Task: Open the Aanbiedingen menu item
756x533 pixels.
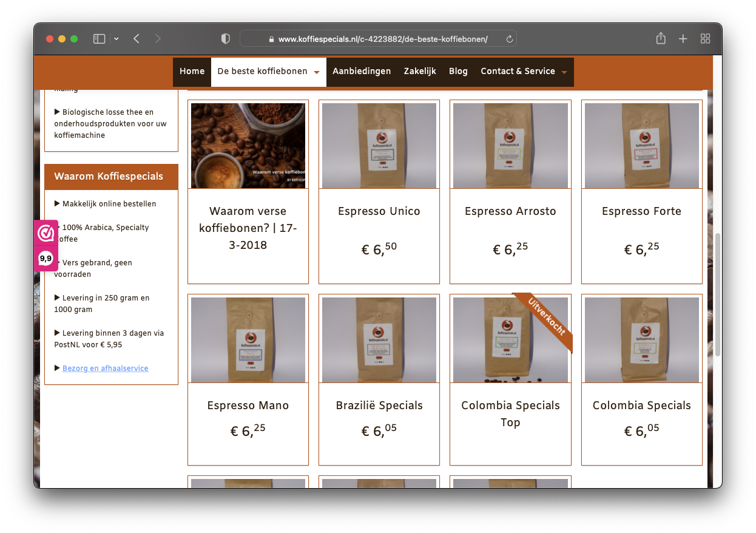Action: [362, 72]
